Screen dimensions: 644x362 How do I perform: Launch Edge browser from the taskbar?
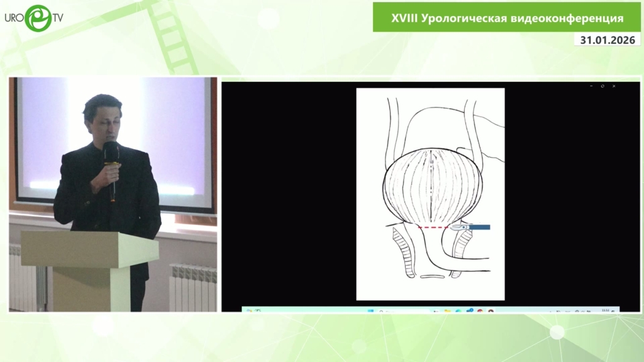(458, 310)
